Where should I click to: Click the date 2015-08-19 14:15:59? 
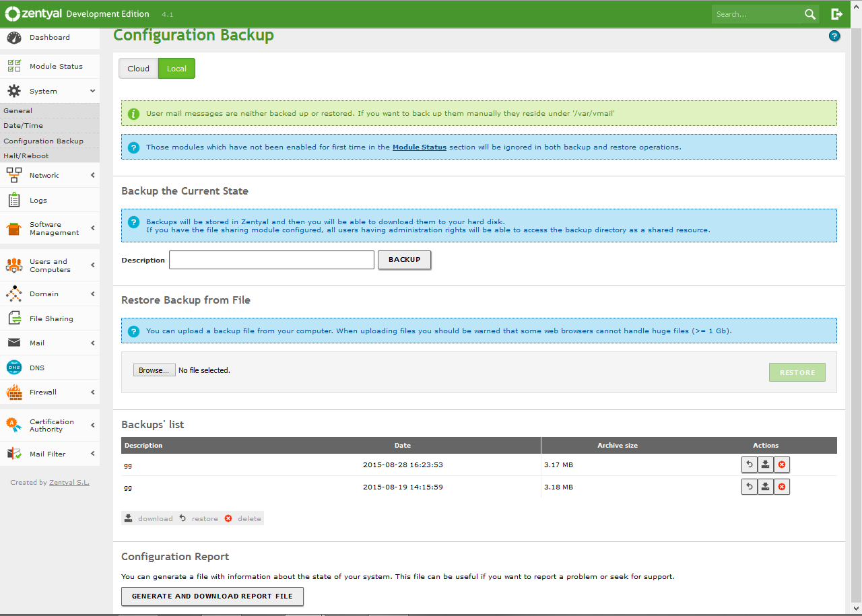[403, 487]
